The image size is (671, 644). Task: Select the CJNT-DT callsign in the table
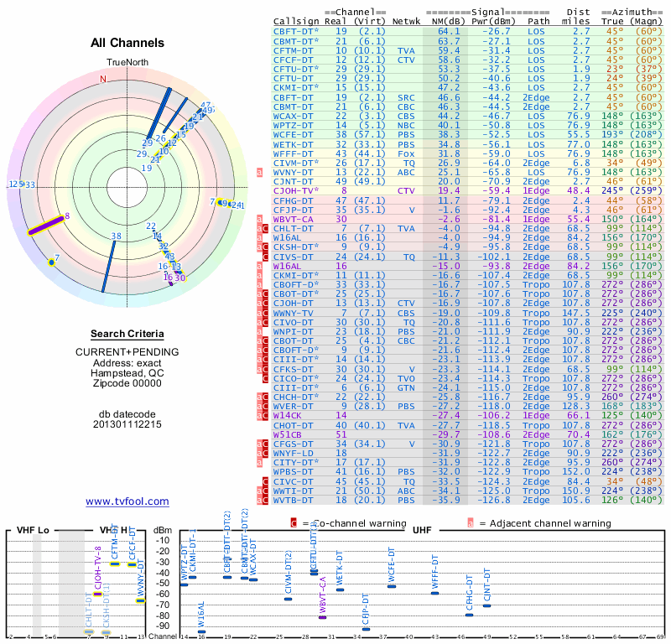click(x=294, y=181)
